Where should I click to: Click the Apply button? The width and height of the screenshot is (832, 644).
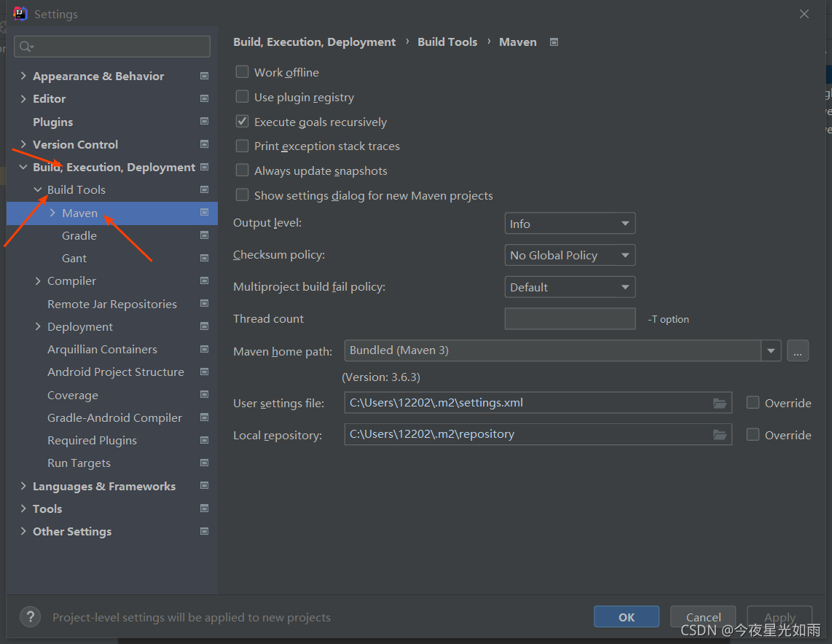point(780,617)
